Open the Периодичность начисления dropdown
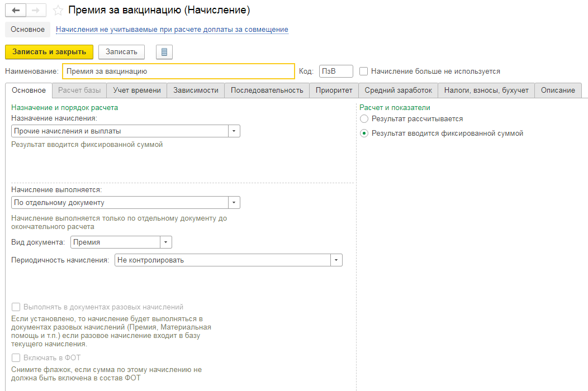Screen dimensions: 588x391 point(336,260)
